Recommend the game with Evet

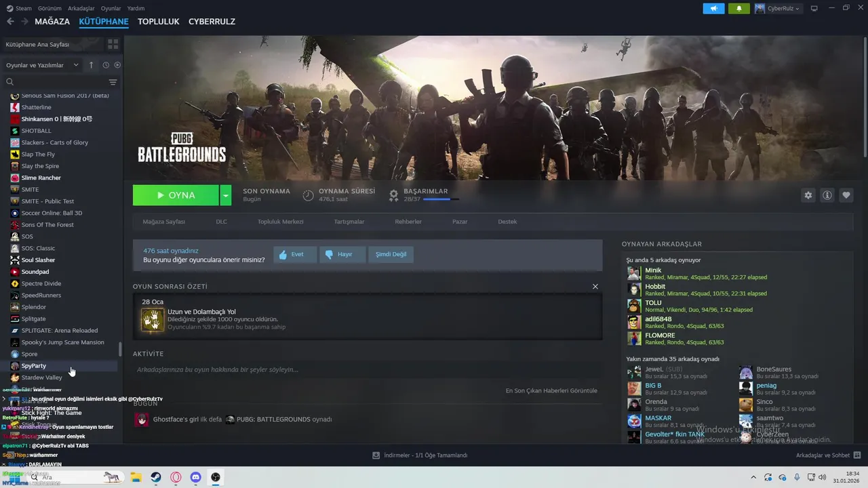[x=295, y=254]
